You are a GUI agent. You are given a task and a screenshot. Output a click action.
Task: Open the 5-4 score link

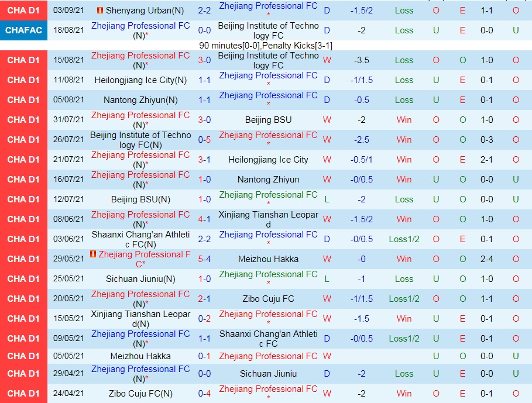[204, 259]
